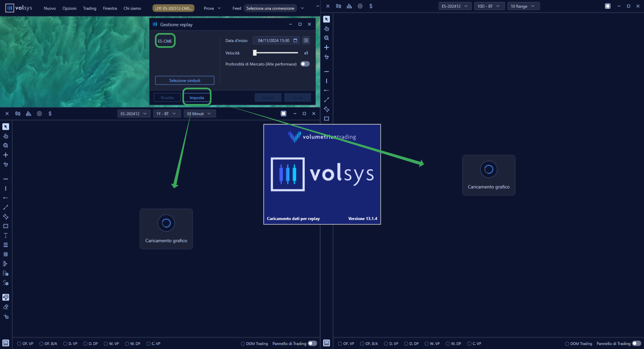
Task: Click the dollar sign icon in right chart
Action: click(371, 6)
